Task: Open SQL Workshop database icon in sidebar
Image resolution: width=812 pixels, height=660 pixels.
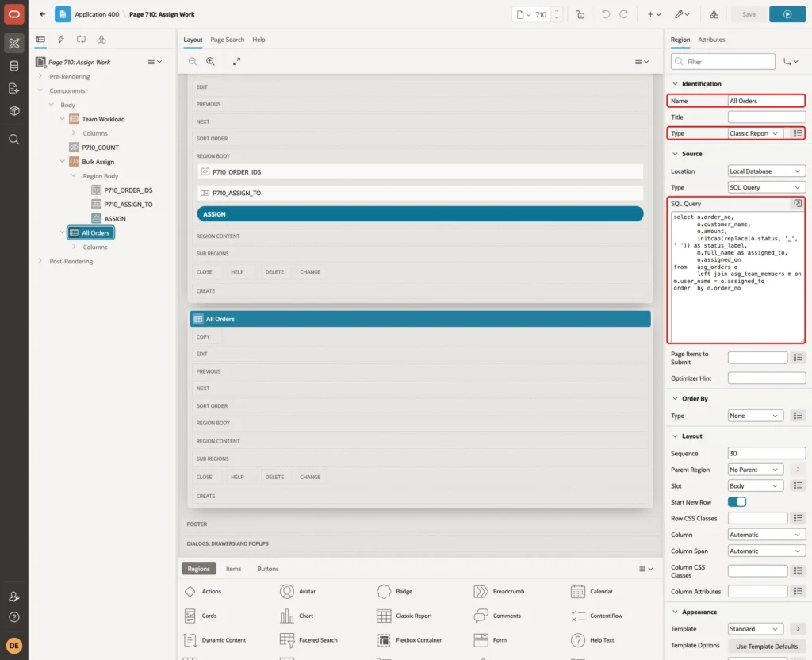Action: point(14,66)
